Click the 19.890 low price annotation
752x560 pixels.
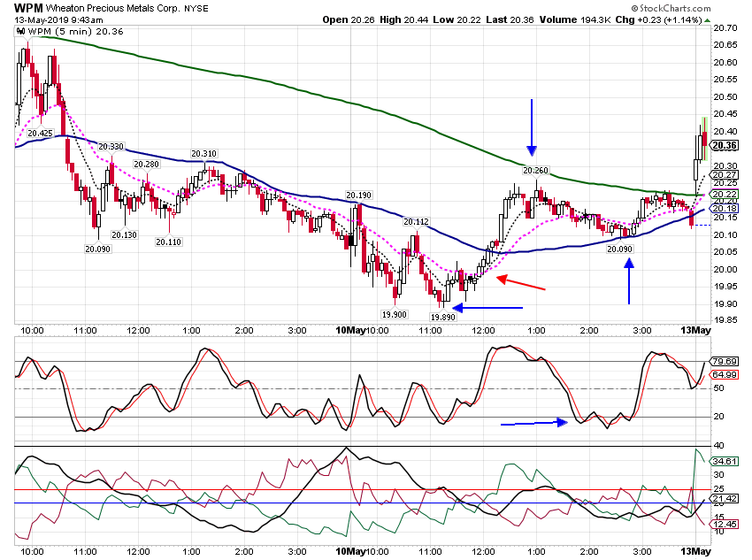pos(442,317)
